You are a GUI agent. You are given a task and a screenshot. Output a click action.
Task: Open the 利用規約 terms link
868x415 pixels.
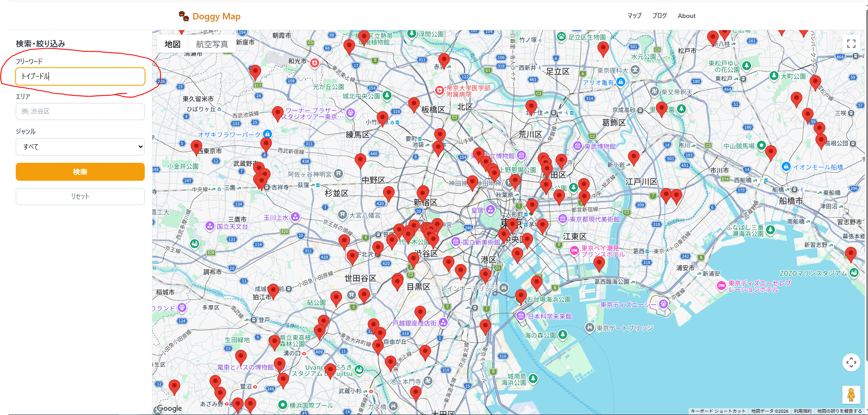tap(802, 411)
